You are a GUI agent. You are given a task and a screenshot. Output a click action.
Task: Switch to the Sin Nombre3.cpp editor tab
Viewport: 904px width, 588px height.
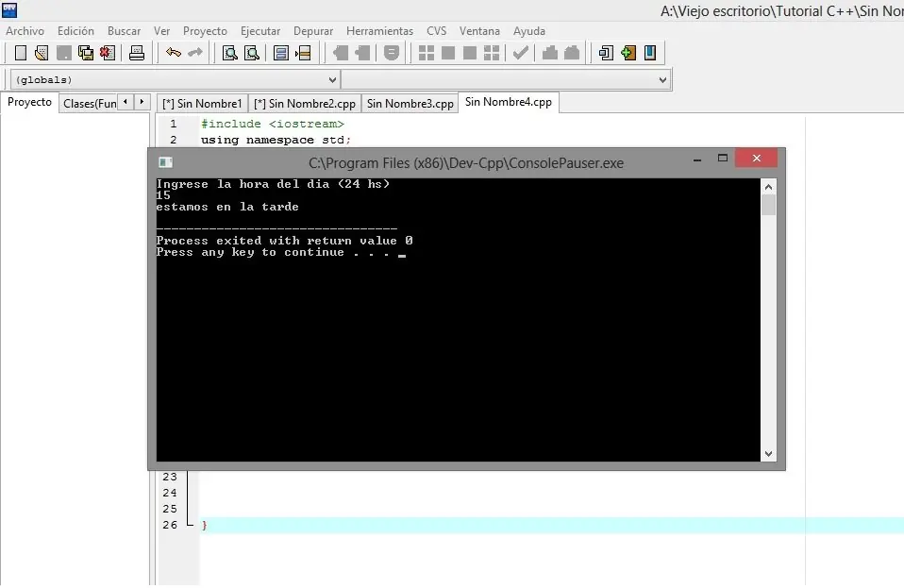(x=410, y=103)
